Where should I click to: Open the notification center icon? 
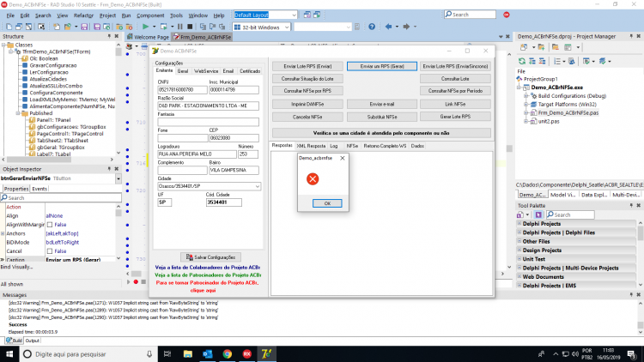click(632, 353)
